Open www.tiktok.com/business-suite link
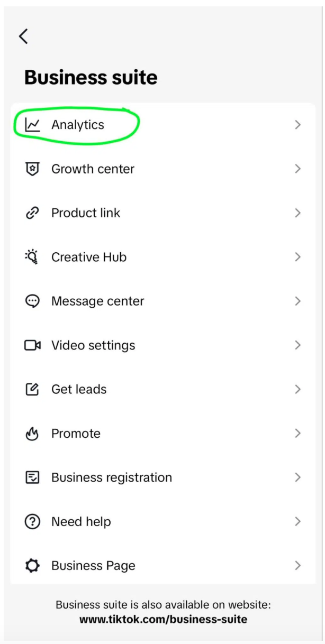The width and height of the screenshot is (325, 644). click(x=163, y=619)
